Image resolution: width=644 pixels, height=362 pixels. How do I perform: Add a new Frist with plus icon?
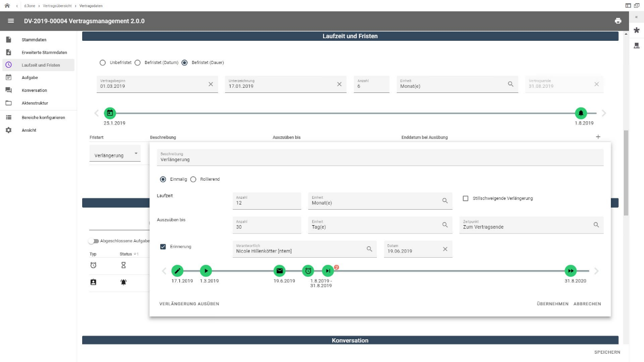pos(598,137)
